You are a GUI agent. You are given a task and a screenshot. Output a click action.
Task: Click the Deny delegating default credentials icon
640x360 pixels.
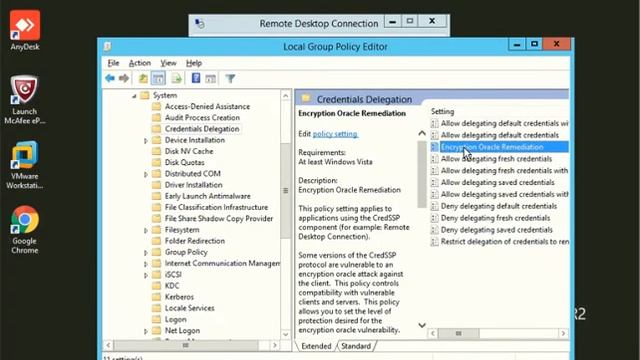(x=435, y=206)
